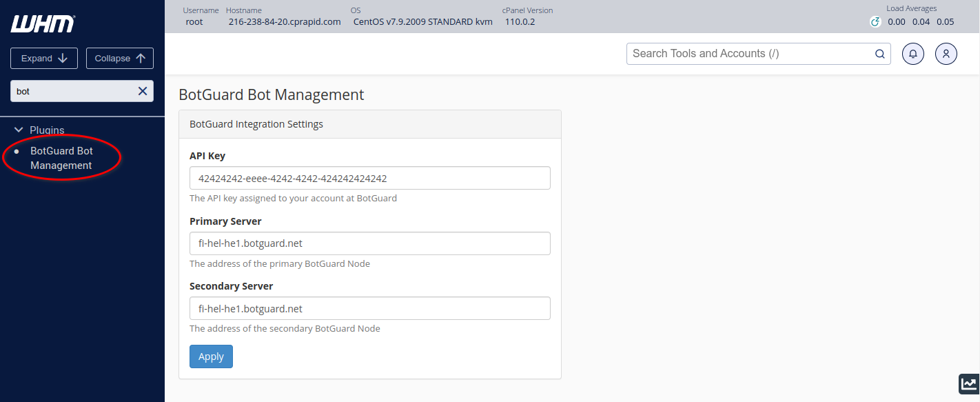
Task: Click the WHM logo
Action: (x=43, y=24)
